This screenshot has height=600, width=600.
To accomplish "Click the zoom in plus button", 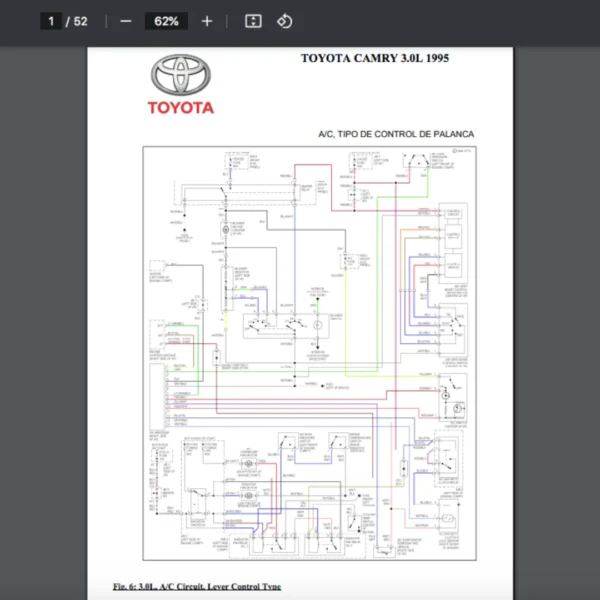I will tap(207, 21).
